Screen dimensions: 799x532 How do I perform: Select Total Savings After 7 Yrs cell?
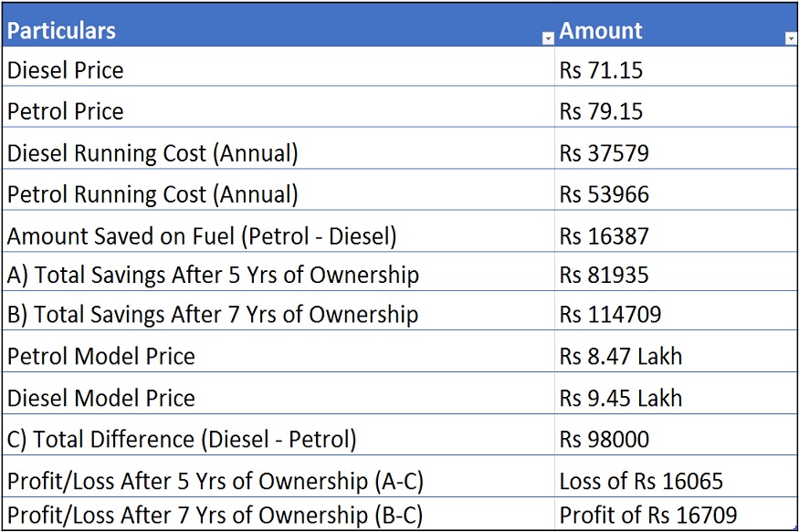point(213,315)
